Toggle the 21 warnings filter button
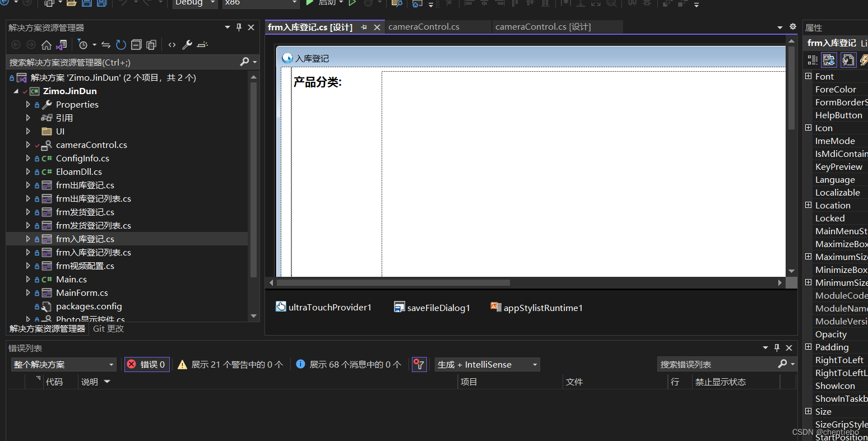 coord(230,364)
